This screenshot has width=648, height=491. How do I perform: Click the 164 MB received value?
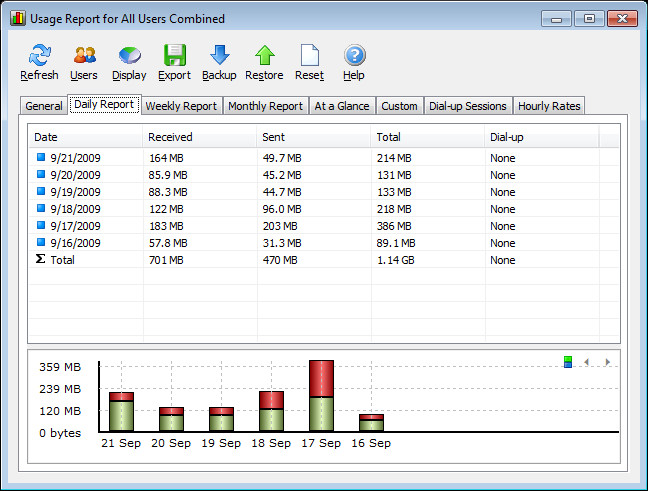pyautogui.click(x=166, y=158)
